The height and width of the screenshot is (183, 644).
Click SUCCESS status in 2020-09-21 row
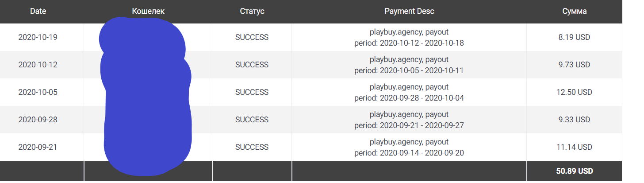[252, 147]
